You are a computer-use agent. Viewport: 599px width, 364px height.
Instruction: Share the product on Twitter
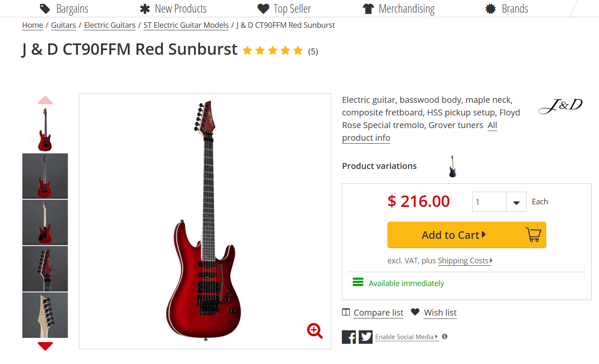[x=365, y=337]
